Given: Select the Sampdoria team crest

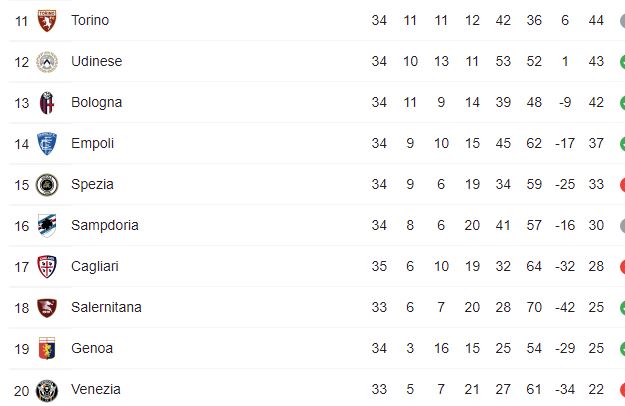Looking at the screenshot, I should tap(46, 226).
